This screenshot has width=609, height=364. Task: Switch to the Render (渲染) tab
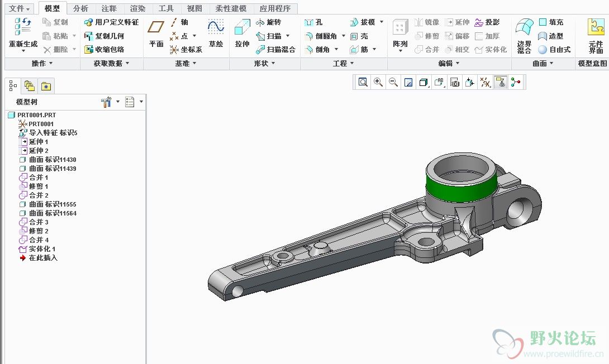(x=137, y=8)
